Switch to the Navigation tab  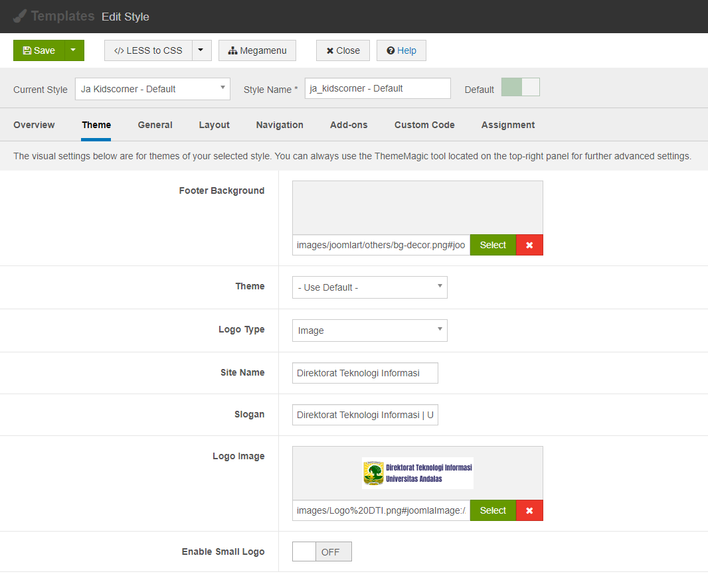point(280,125)
